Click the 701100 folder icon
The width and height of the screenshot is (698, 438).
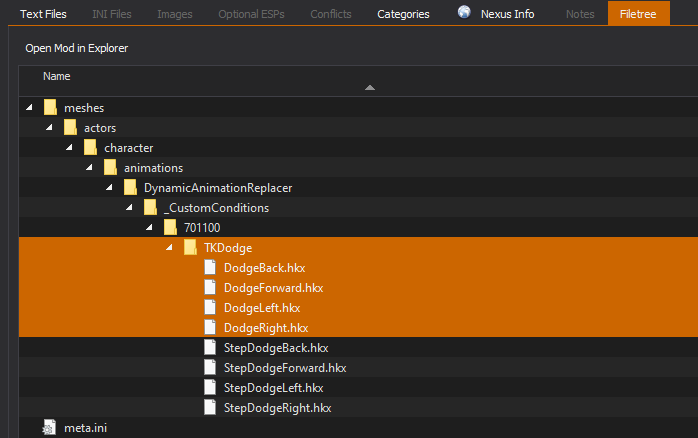(170, 227)
